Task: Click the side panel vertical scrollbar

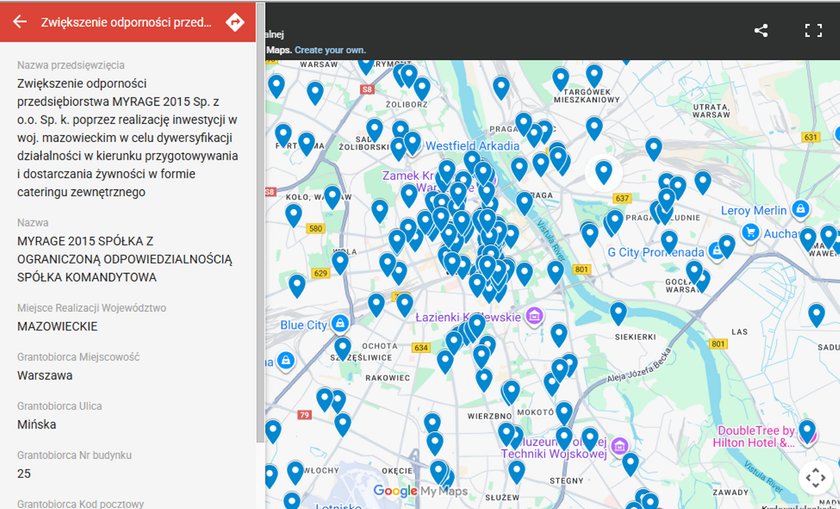Action: (261, 250)
